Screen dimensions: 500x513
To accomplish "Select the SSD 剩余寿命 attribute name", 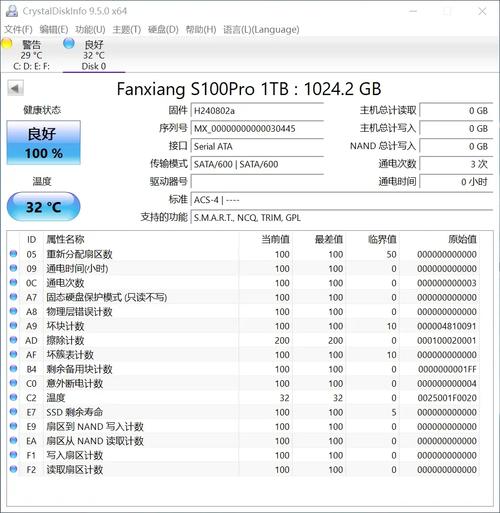I will coord(74,412).
